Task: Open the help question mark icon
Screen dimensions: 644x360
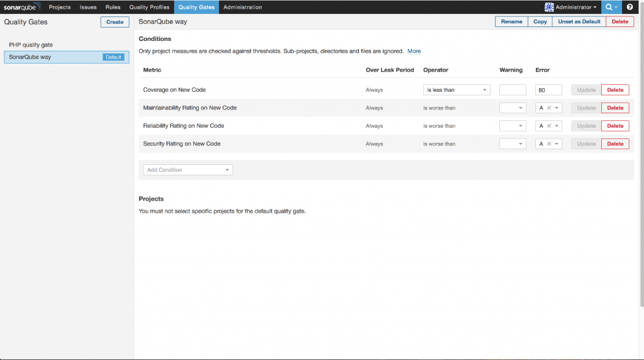Action: pyautogui.click(x=630, y=7)
